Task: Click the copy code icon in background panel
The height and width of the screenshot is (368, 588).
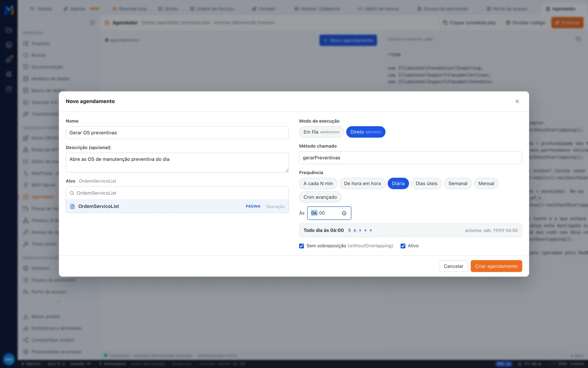Action: [x=578, y=39]
